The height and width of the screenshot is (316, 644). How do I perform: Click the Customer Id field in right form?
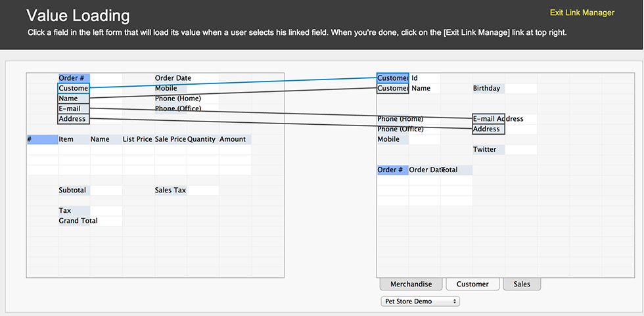point(393,78)
